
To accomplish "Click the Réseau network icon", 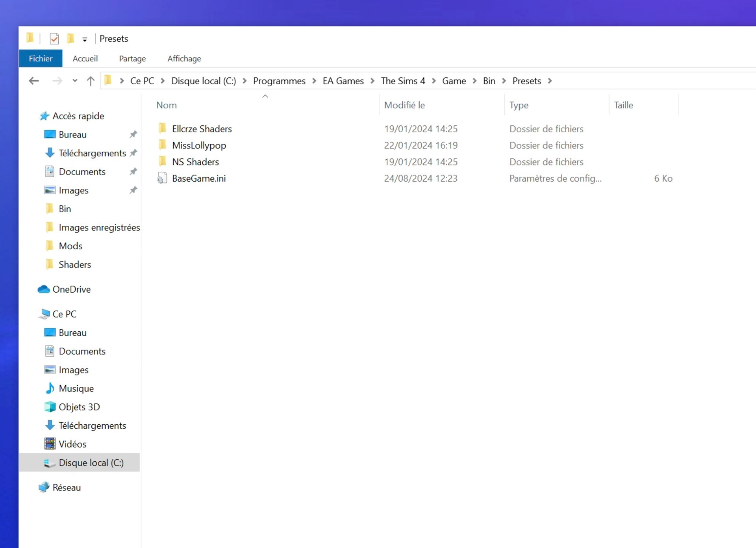I will tap(44, 487).
